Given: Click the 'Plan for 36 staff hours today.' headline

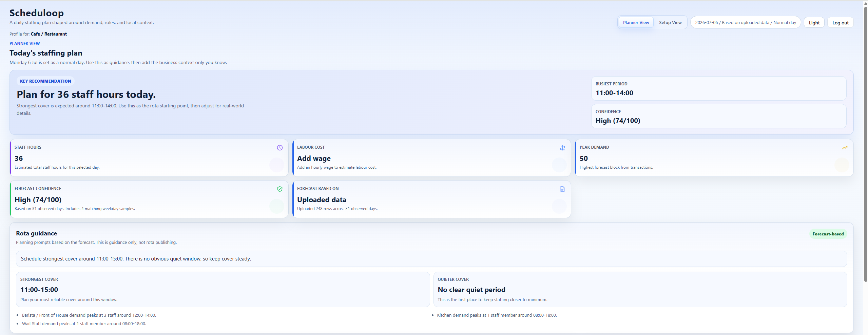Looking at the screenshot, I should tap(86, 94).
